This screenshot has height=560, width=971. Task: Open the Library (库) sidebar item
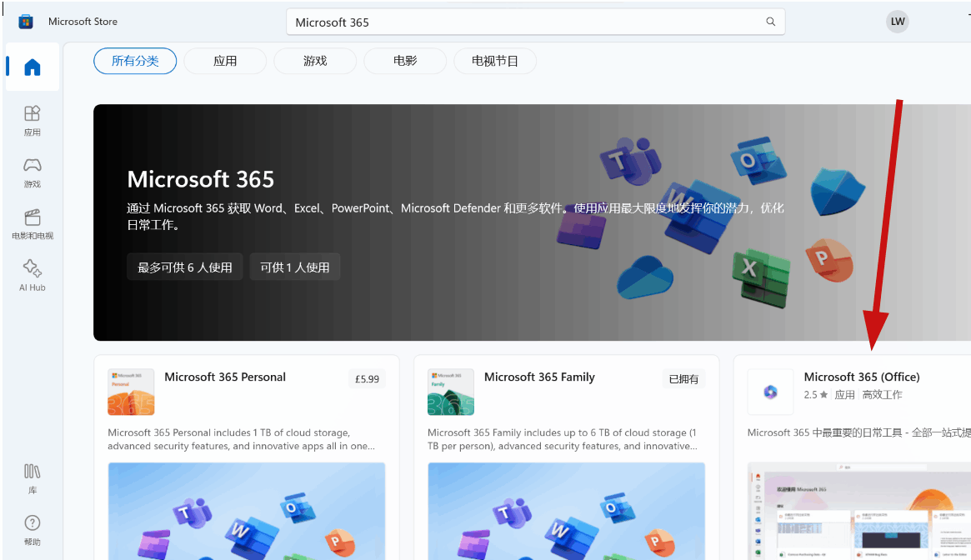point(33,479)
